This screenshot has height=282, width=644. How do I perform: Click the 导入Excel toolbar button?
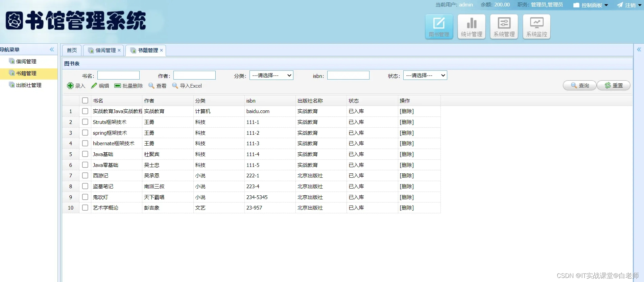coord(187,86)
